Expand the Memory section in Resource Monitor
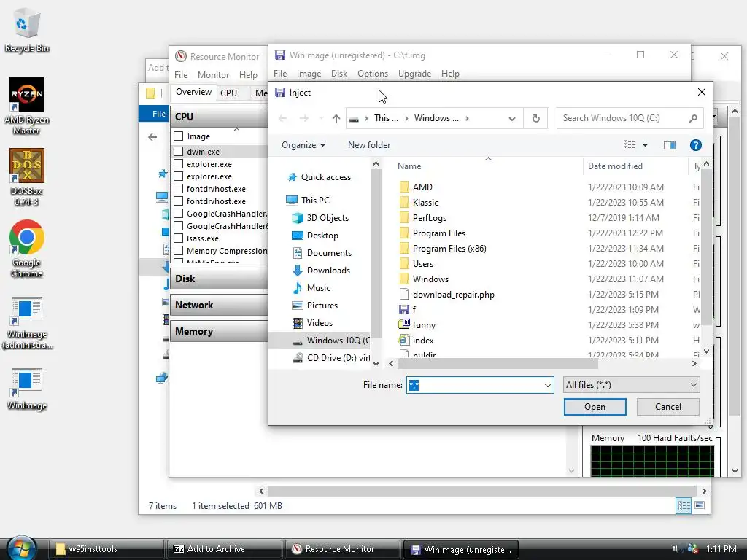The height and width of the screenshot is (560, 747). point(219,331)
